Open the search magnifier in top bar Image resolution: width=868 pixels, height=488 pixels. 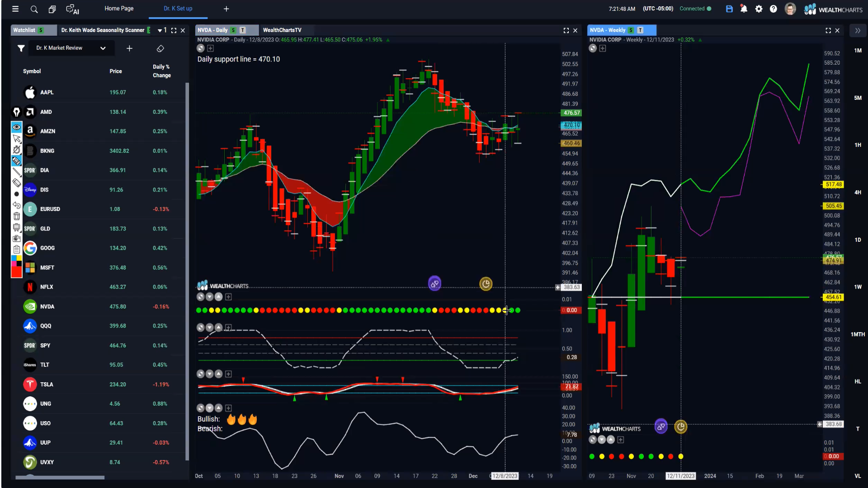(34, 9)
